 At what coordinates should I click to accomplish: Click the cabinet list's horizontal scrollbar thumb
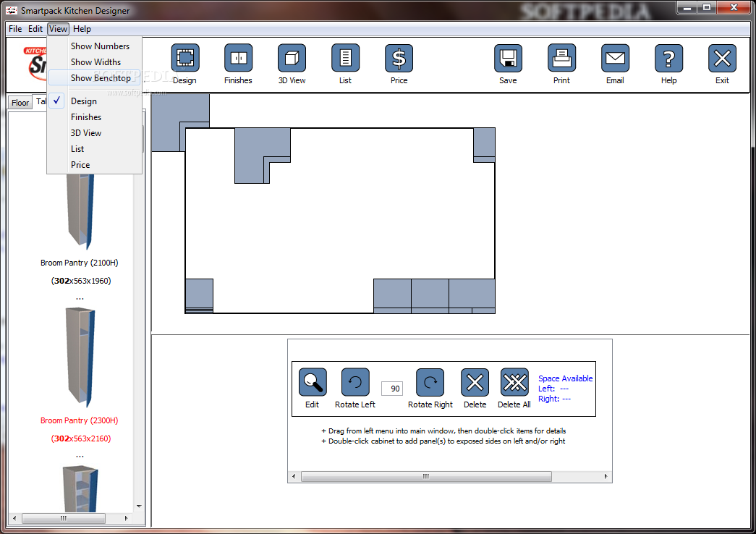click(63, 518)
